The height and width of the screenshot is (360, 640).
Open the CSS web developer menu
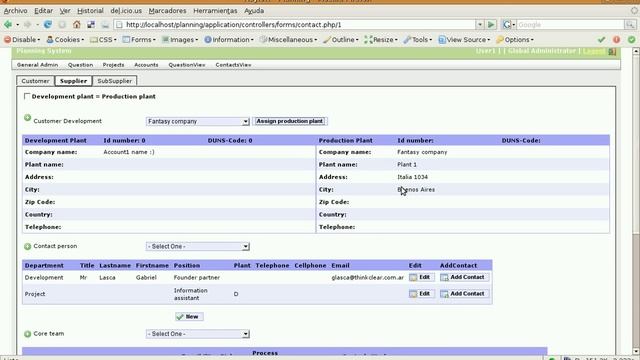click(x=104, y=40)
